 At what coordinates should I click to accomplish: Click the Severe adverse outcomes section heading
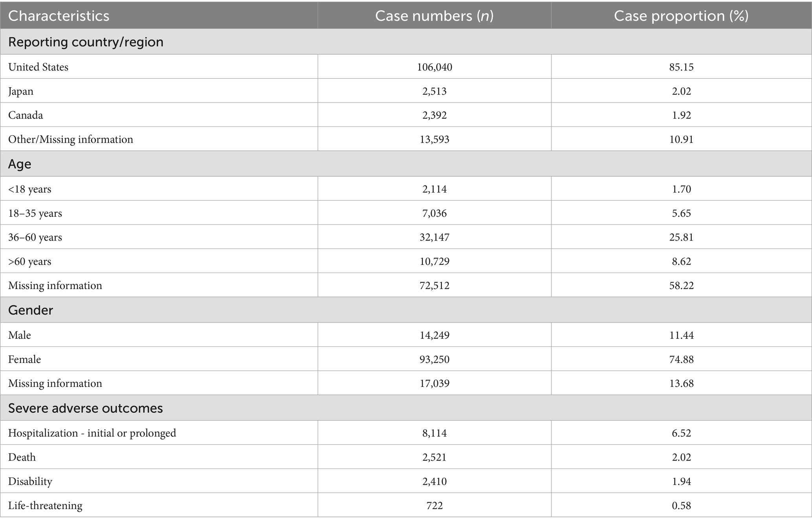[x=86, y=408]
